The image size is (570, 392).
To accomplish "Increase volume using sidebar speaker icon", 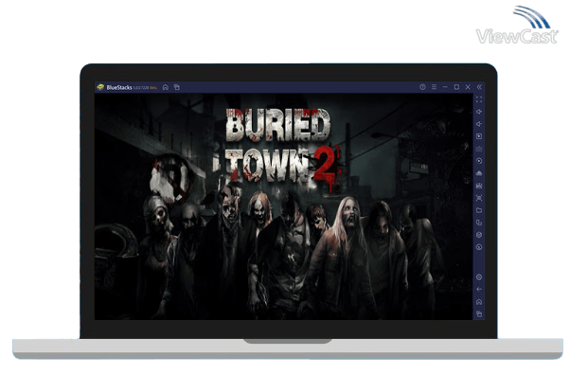I will 479,112.
